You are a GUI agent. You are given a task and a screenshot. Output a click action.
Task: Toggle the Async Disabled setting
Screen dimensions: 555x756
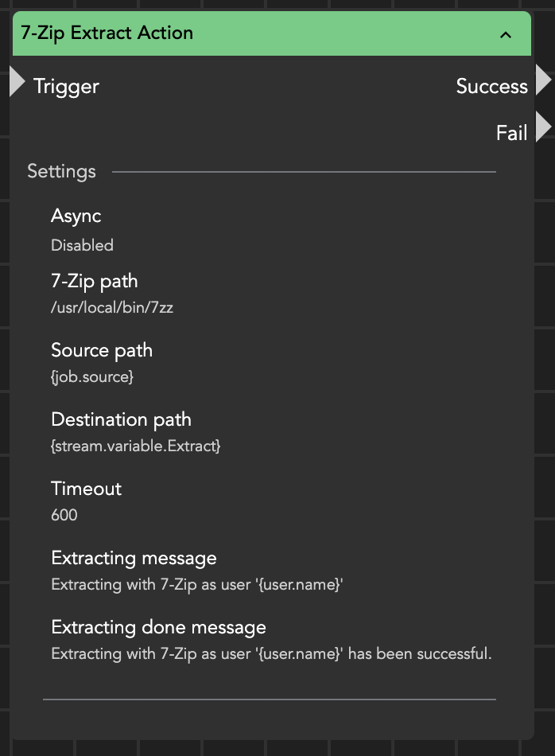[x=82, y=245]
